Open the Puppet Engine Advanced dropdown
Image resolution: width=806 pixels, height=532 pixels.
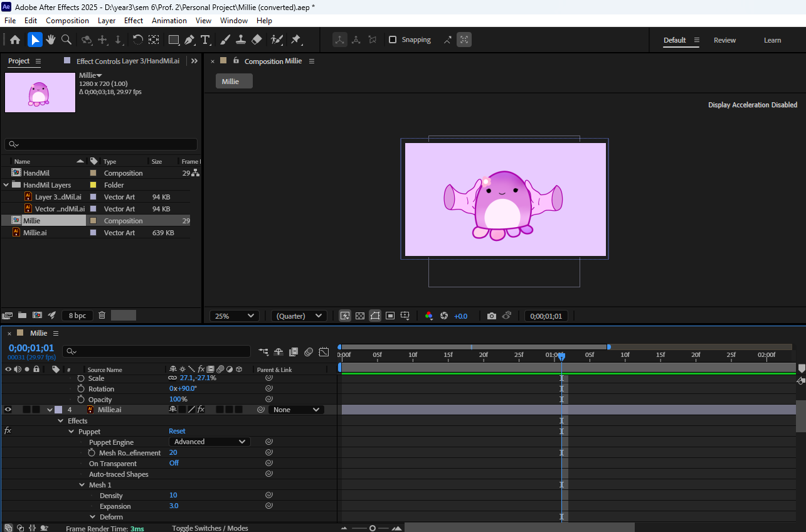pyautogui.click(x=209, y=442)
